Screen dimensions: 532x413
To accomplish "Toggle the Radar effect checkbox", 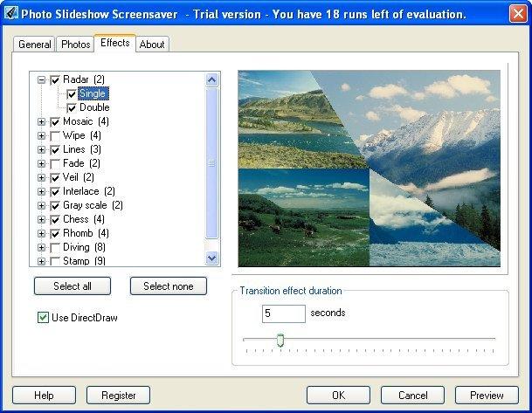I will pos(56,79).
